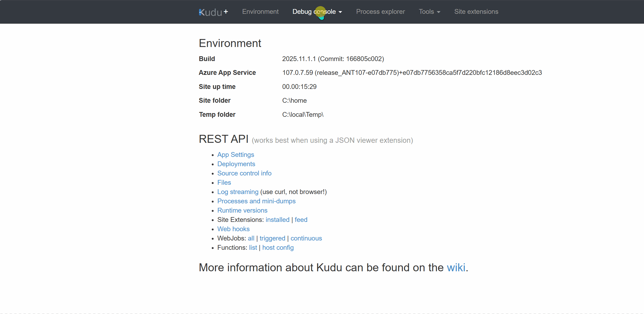The width and height of the screenshot is (644, 314).
Task: Open the App Settings link
Action: pos(235,155)
